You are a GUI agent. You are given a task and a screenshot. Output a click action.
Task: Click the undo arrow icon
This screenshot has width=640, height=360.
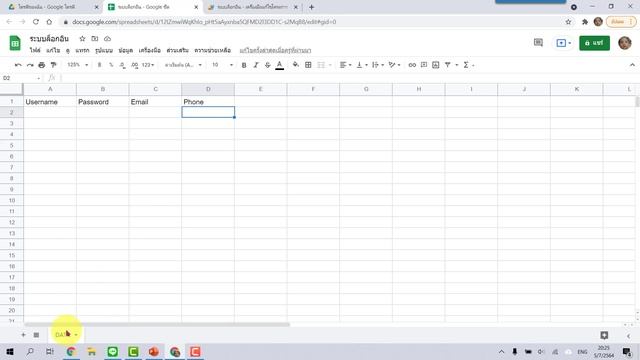18,65
